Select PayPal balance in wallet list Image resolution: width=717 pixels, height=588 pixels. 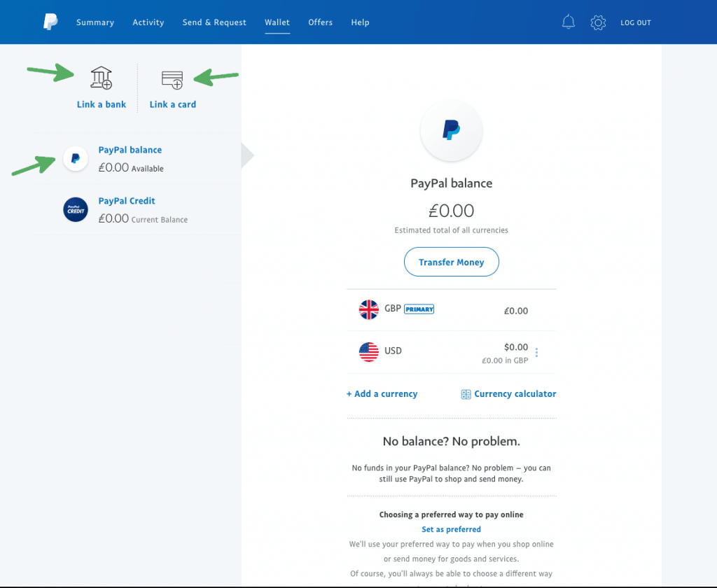130,150
